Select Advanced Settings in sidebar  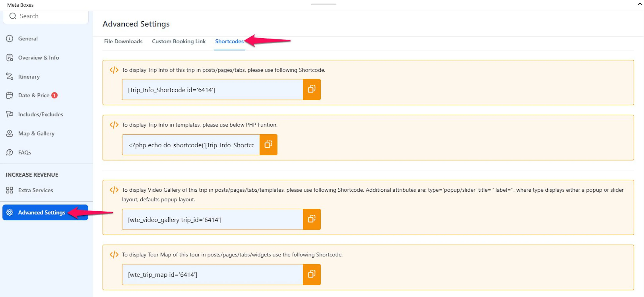click(45, 212)
